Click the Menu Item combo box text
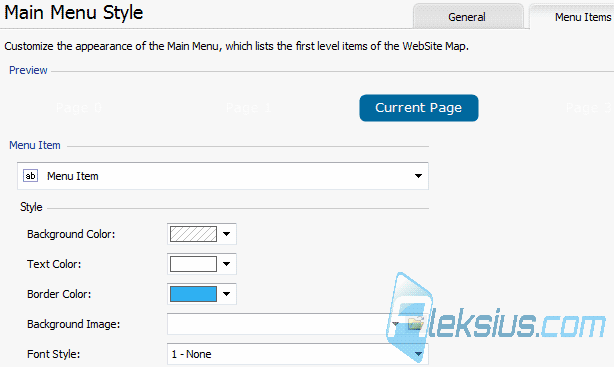The width and height of the screenshot is (614, 367). [x=73, y=176]
